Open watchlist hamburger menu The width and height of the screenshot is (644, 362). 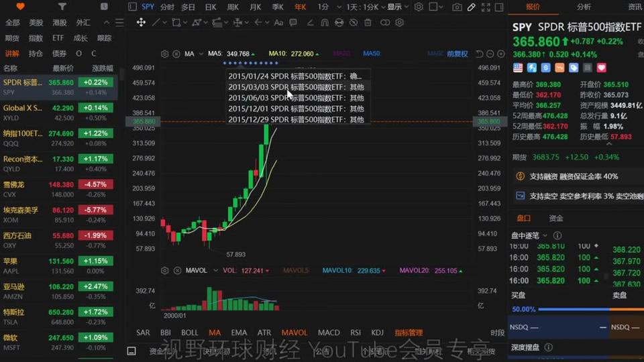pyautogui.click(x=119, y=23)
